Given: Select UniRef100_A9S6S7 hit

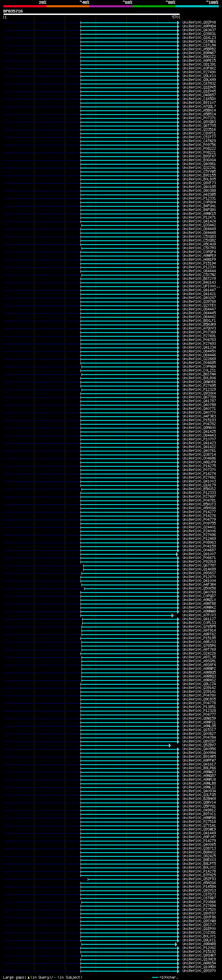Looking at the screenshot, I should pyautogui.click(x=199, y=573).
